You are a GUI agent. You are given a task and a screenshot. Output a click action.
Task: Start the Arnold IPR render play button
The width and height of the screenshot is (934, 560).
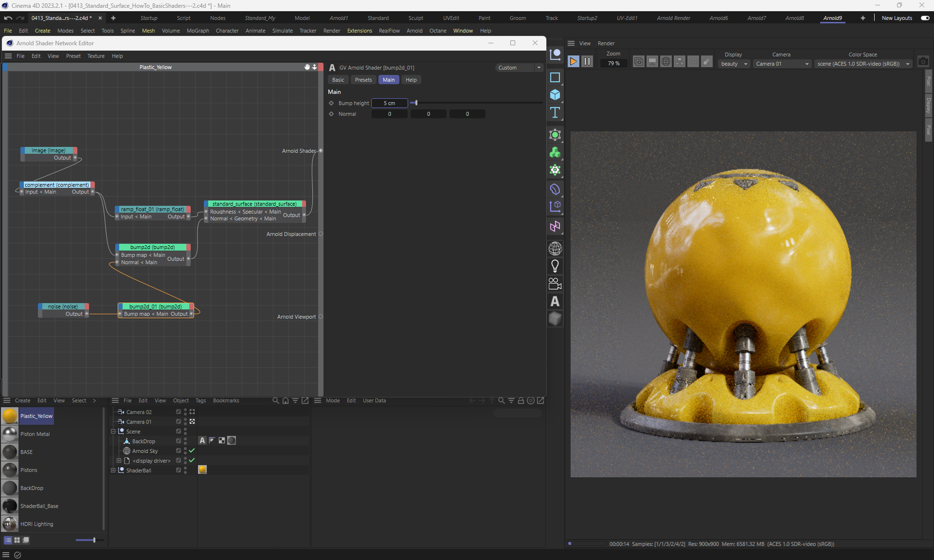click(574, 61)
